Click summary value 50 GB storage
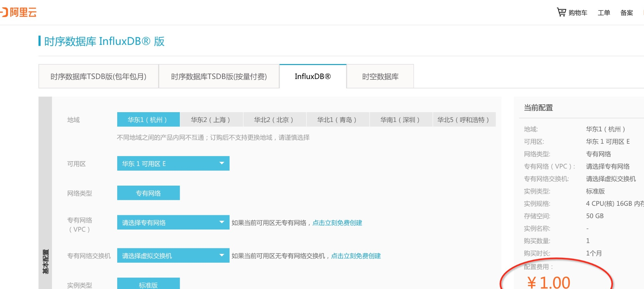The height and width of the screenshot is (289, 644). (595, 216)
